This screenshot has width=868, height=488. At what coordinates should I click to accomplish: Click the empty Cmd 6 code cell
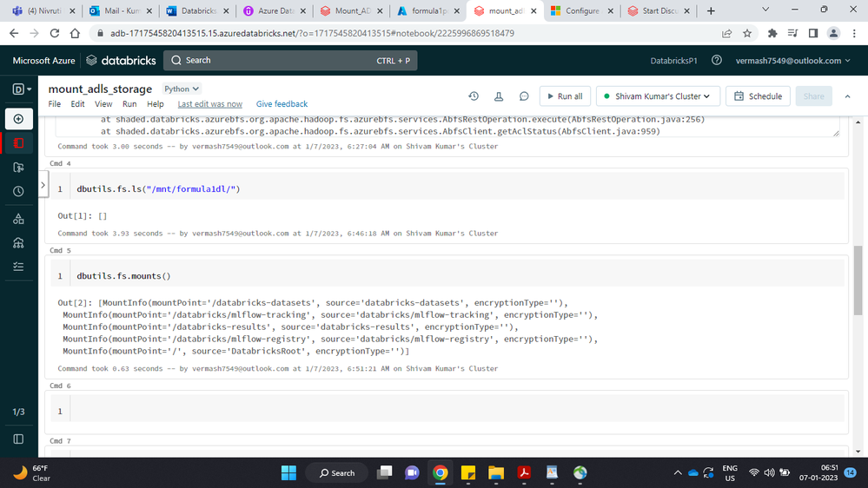(x=452, y=411)
